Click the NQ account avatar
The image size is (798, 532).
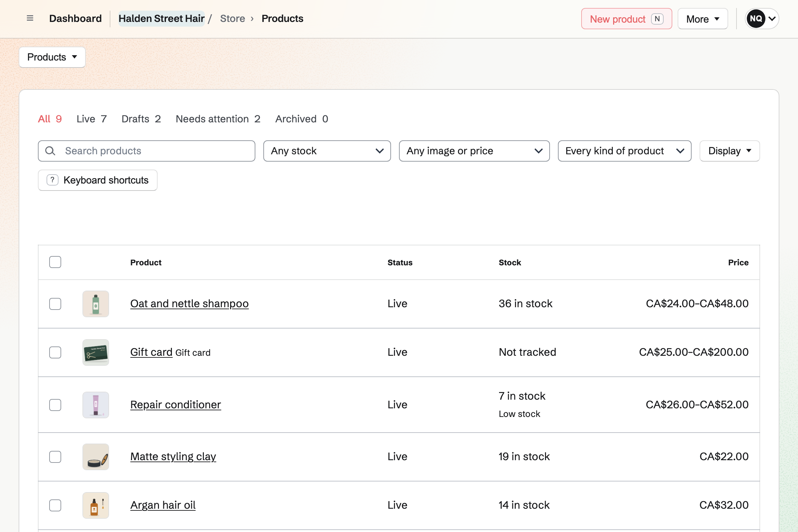pyautogui.click(x=756, y=19)
